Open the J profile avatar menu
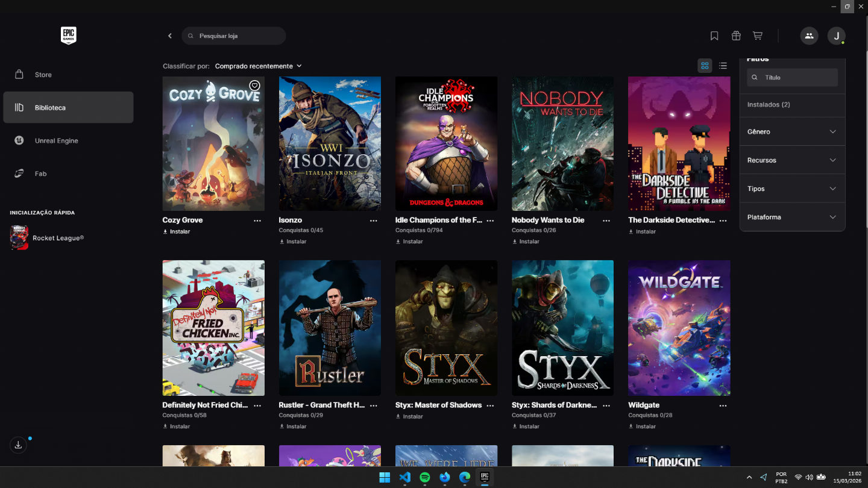 point(836,36)
